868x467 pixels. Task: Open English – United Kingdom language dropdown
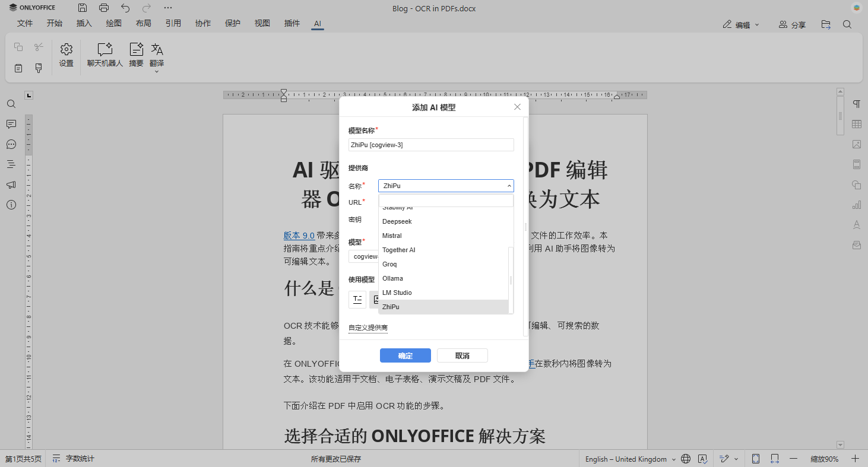click(630, 459)
